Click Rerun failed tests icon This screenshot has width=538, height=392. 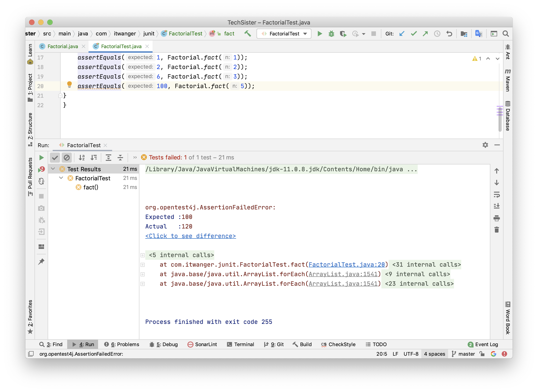[41, 169]
